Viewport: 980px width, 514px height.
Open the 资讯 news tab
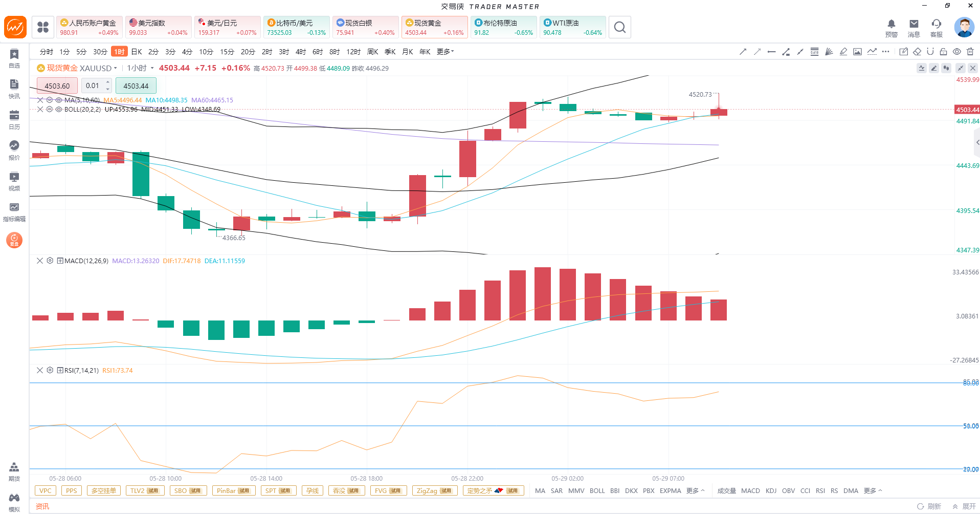coord(42,506)
